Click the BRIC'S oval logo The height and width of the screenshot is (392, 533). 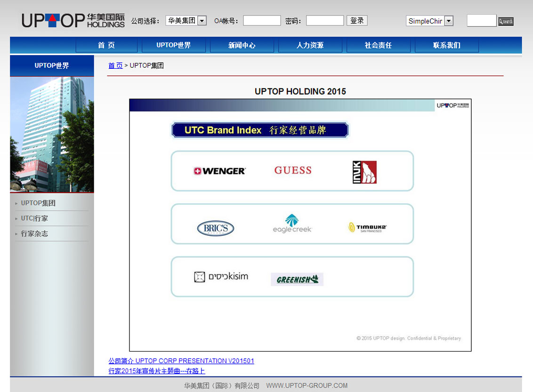click(216, 228)
